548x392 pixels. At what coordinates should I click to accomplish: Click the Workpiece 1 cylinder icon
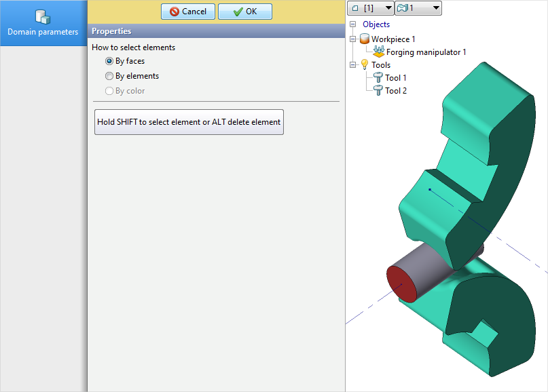pos(365,39)
